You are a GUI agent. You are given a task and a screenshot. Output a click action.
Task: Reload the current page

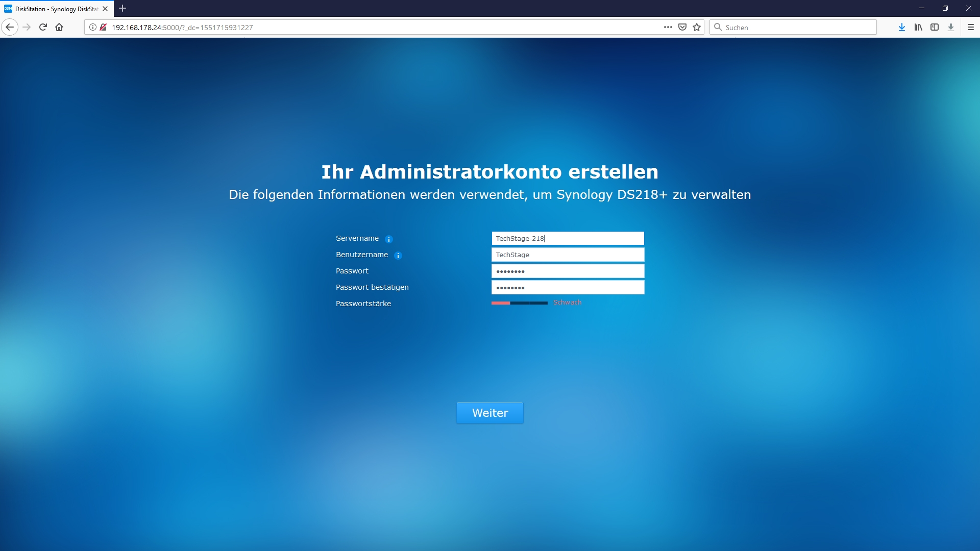43,27
